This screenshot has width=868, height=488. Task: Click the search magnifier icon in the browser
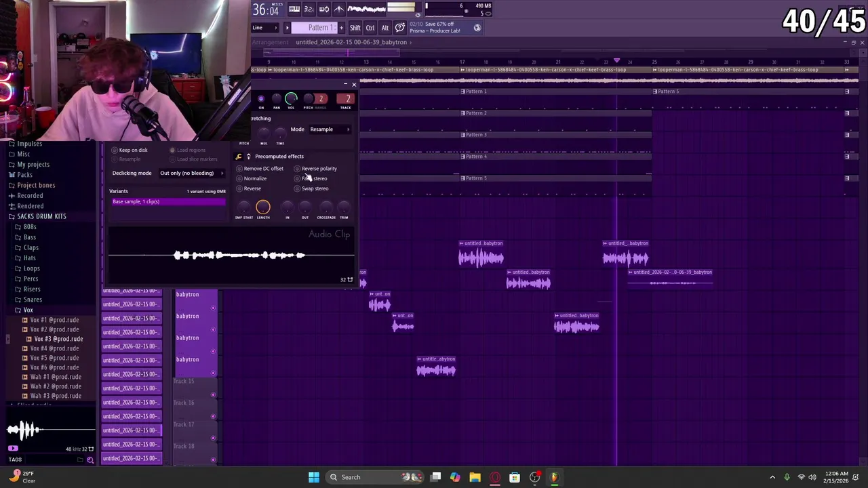tap(90, 460)
